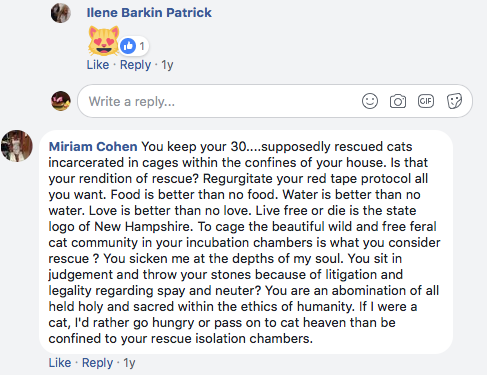This screenshot has width=487, height=375.
Task: View the reaction count of 1
Action: pyautogui.click(x=142, y=46)
